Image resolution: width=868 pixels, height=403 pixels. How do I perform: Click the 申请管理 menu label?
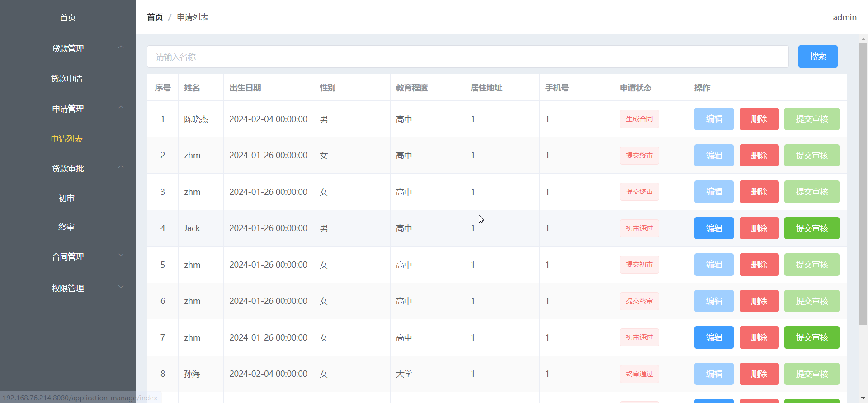[68, 109]
